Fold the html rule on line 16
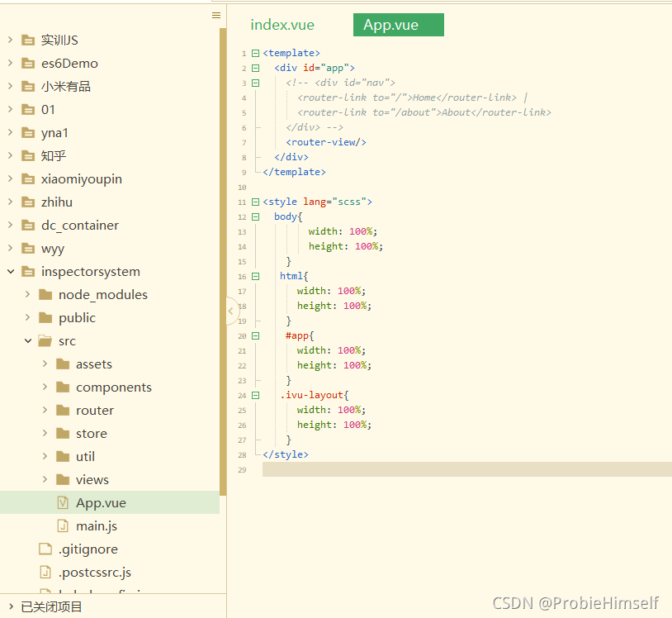 [255, 276]
